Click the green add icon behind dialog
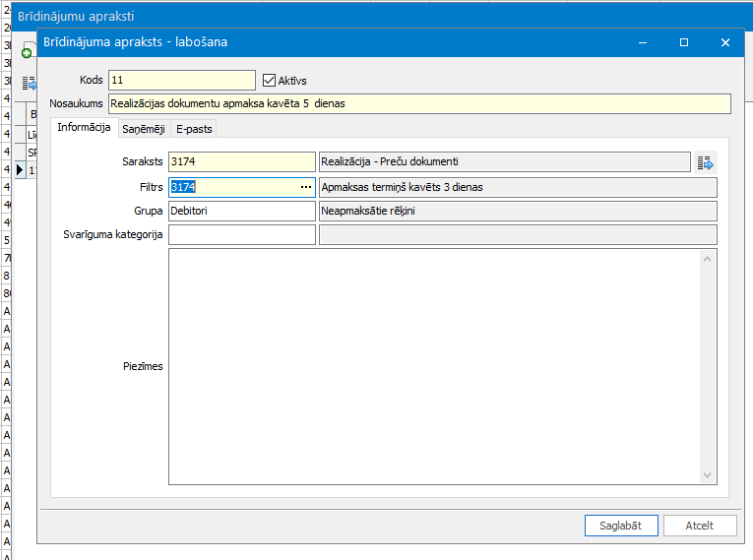The image size is (753, 560). [x=27, y=53]
